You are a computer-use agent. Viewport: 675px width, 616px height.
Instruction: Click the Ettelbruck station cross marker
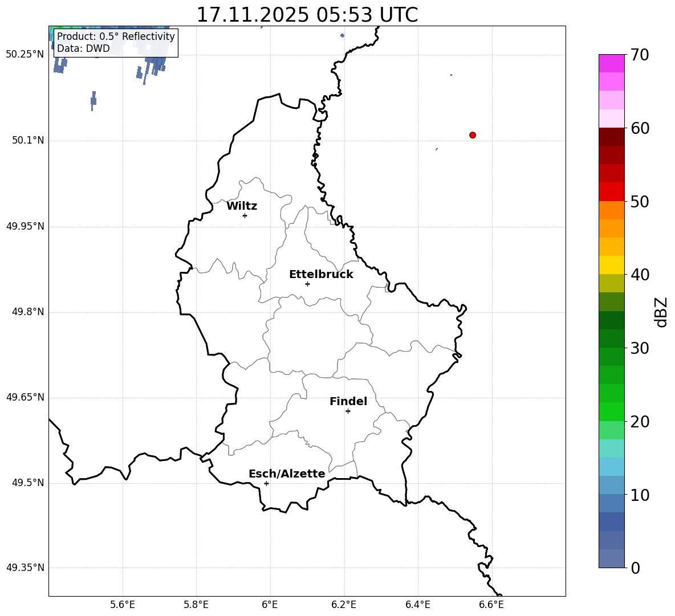[307, 284]
